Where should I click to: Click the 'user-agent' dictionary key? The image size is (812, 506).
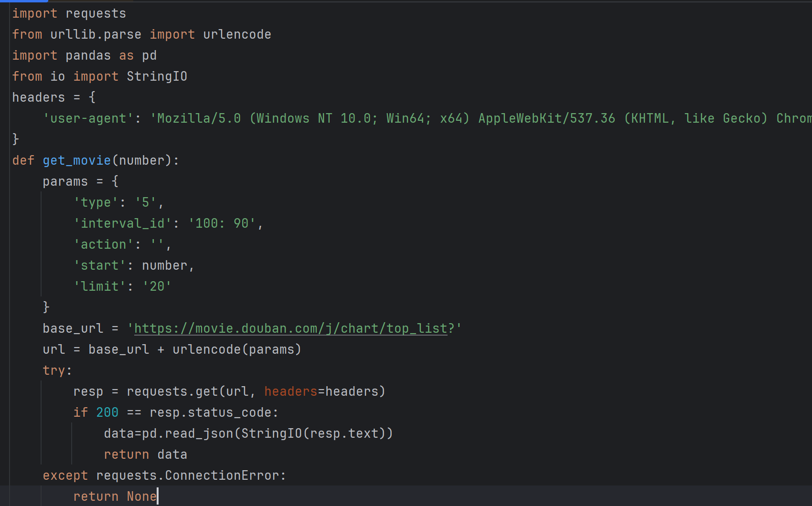88,118
